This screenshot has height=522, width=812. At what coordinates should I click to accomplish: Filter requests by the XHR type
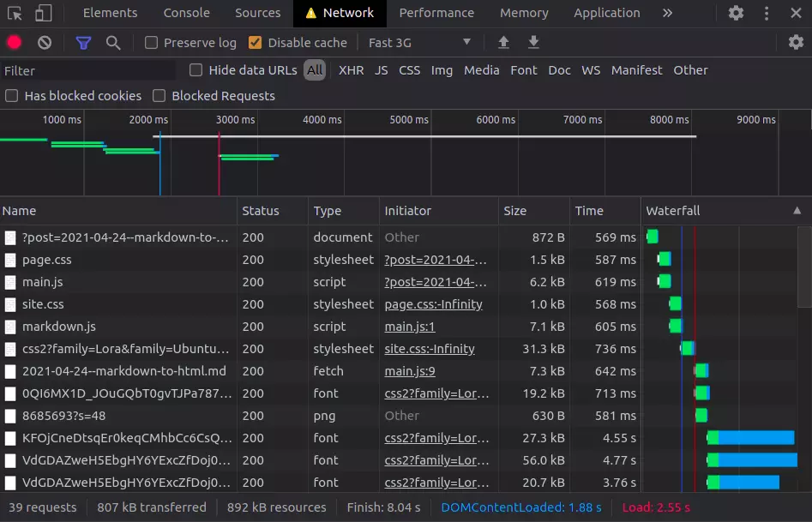pyautogui.click(x=351, y=70)
